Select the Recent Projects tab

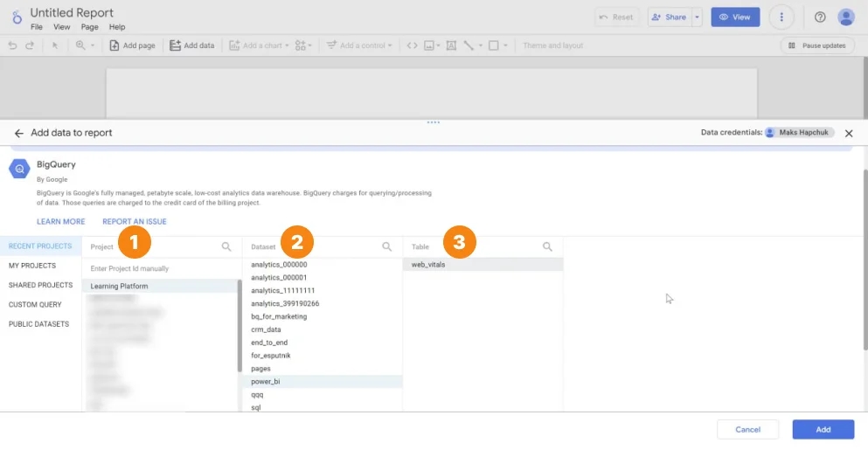point(40,246)
